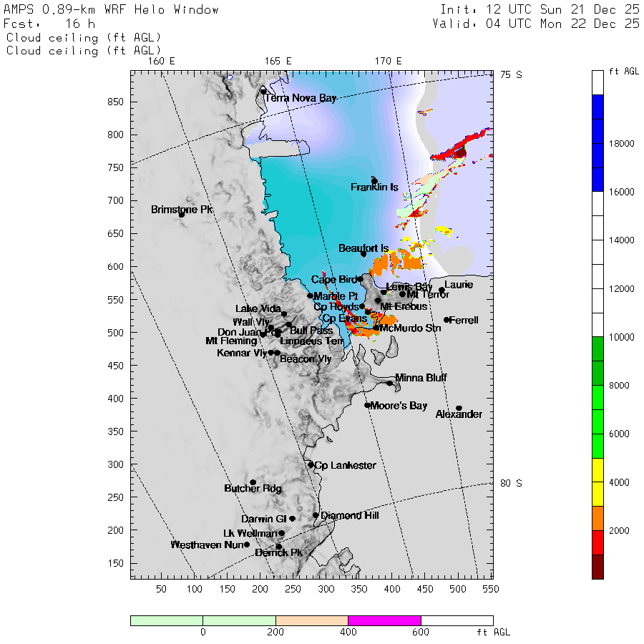644x644 pixels.
Task: Click the Westhaven Nun marker dot
Action: (247, 545)
